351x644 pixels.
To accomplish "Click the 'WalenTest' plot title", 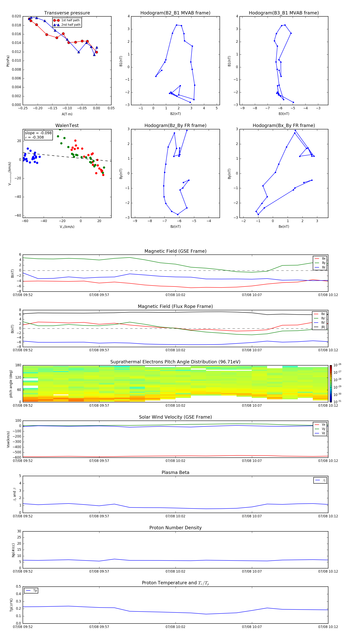I will click(x=67, y=125).
